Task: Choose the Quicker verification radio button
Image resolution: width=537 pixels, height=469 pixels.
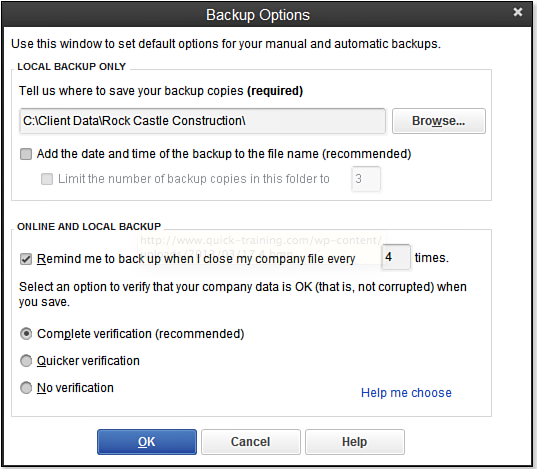Action: point(26,361)
